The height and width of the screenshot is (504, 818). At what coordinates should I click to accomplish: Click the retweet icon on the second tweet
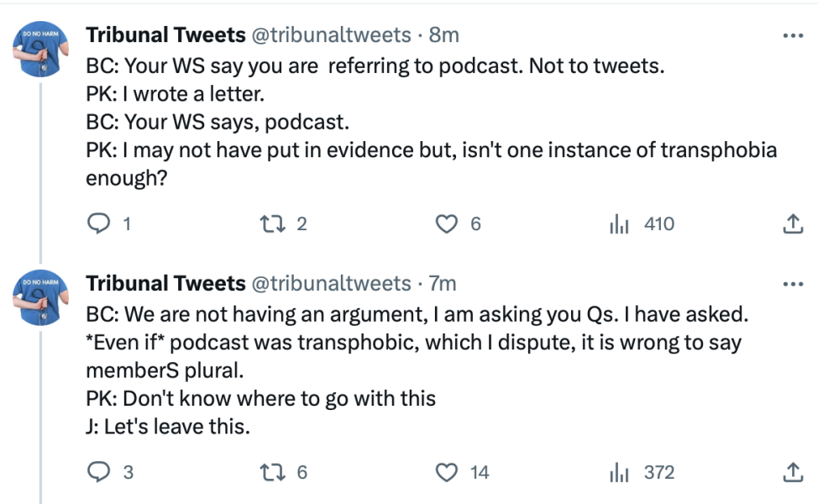pos(271,472)
